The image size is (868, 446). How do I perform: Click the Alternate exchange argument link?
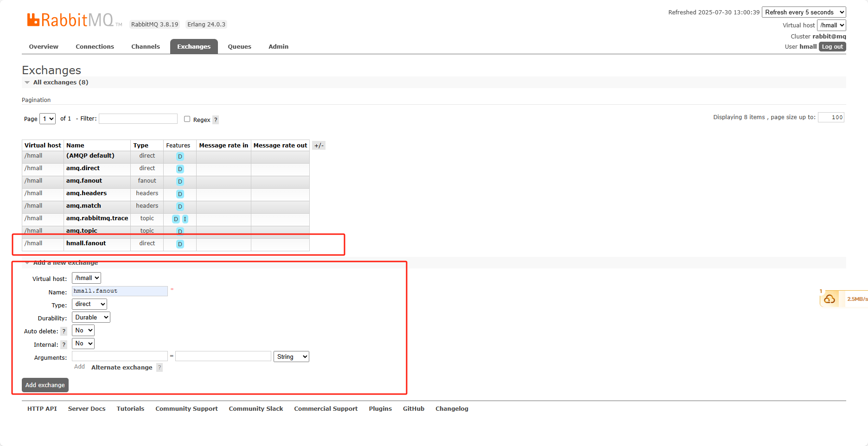point(122,367)
